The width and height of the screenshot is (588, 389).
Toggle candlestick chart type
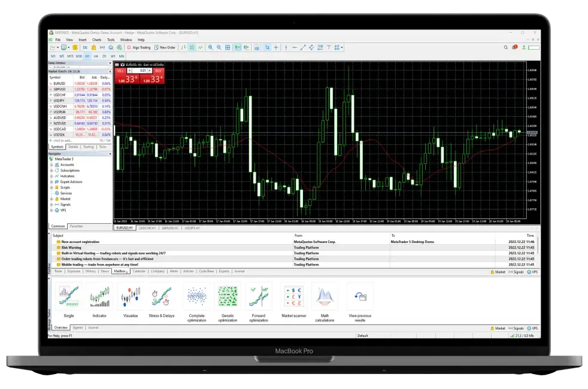[x=192, y=48]
